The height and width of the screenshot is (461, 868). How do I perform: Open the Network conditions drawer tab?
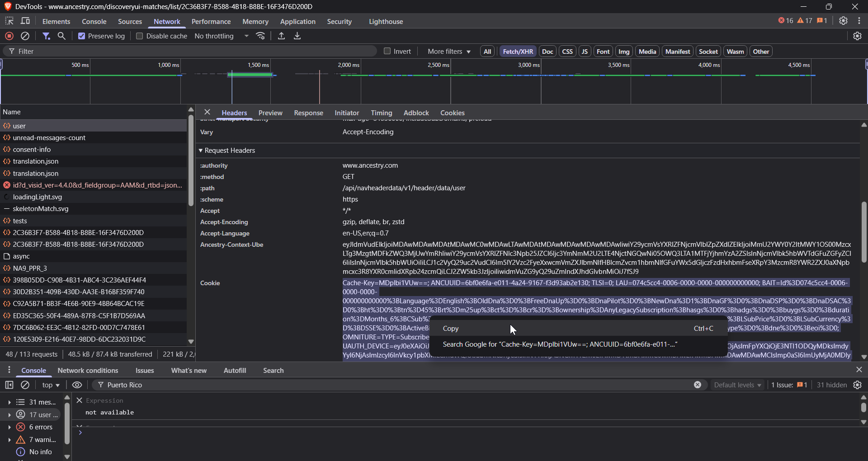pos(88,371)
